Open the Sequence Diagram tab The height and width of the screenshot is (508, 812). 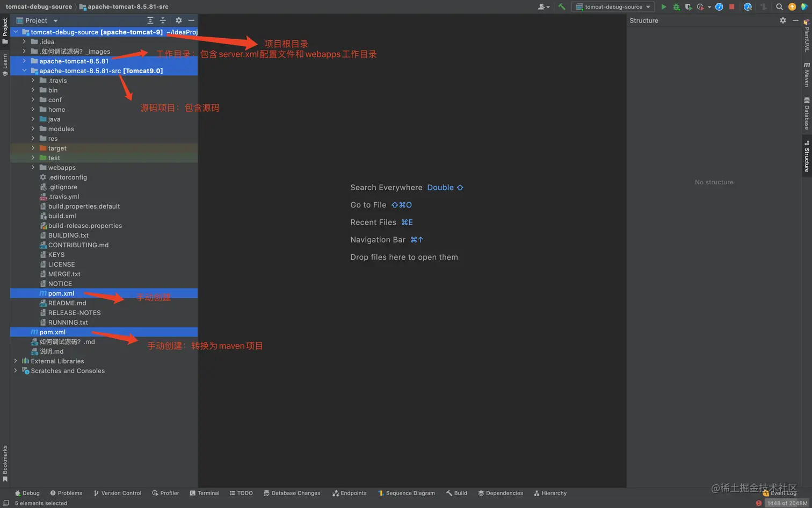click(407, 493)
